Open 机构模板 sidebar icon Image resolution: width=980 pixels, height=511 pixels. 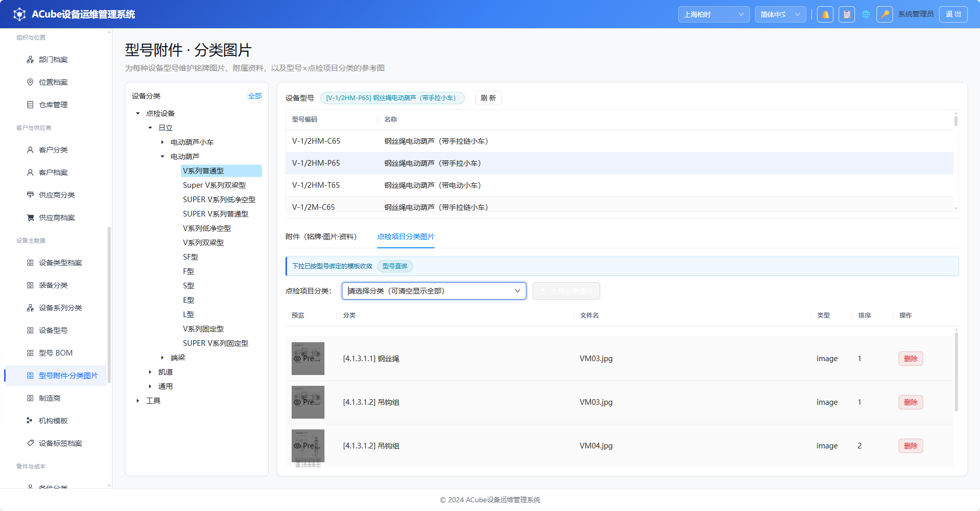(x=30, y=421)
